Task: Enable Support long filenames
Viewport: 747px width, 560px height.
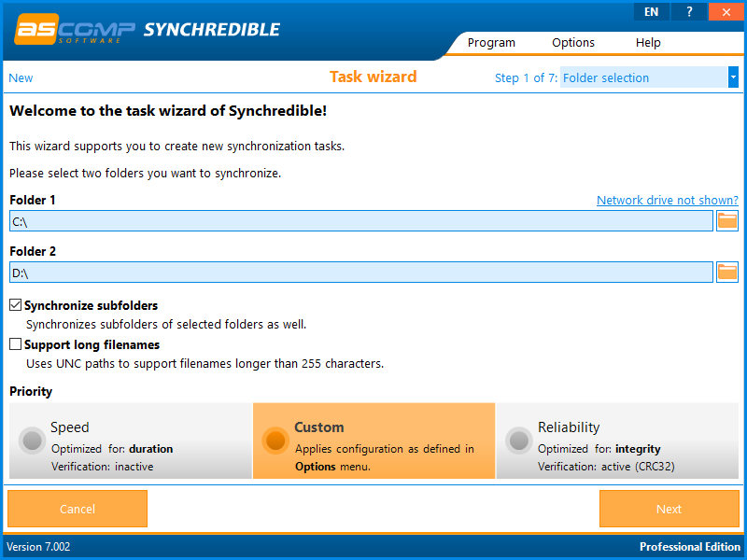Action: click(x=15, y=344)
